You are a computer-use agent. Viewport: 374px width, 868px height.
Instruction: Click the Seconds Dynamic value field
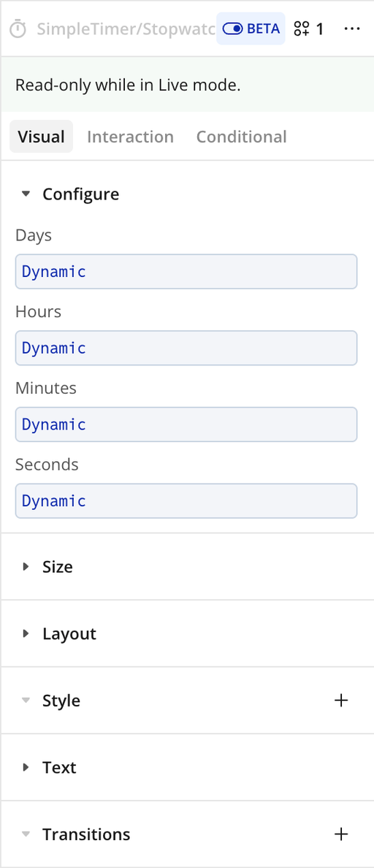point(186,501)
